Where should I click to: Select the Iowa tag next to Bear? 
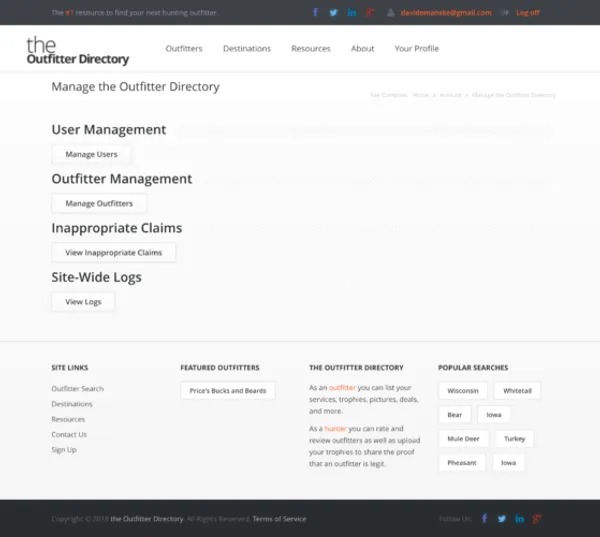[494, 415]
